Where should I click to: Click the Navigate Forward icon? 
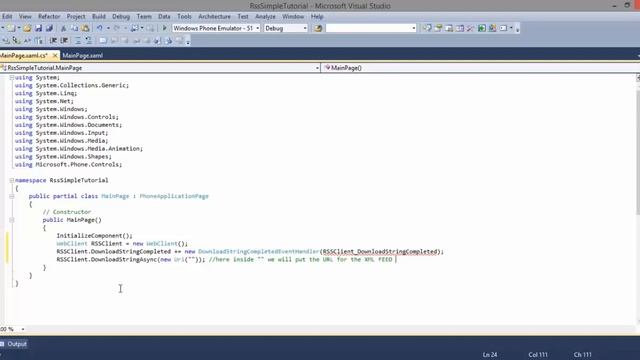point(151,28)
